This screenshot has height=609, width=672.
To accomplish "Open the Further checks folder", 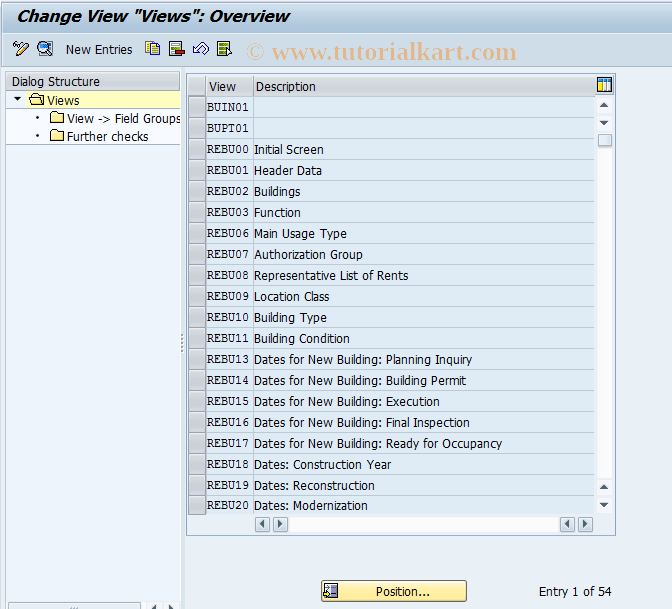I will click(99, 136).
